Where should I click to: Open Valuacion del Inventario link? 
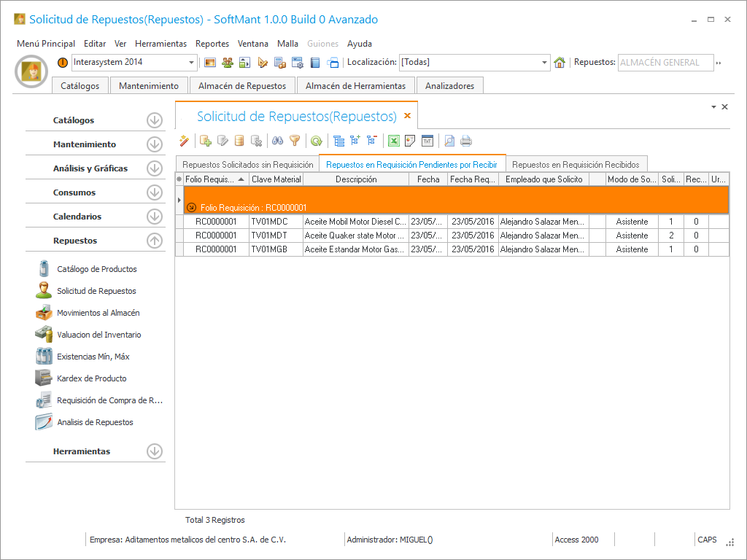(x=99, y=335)
